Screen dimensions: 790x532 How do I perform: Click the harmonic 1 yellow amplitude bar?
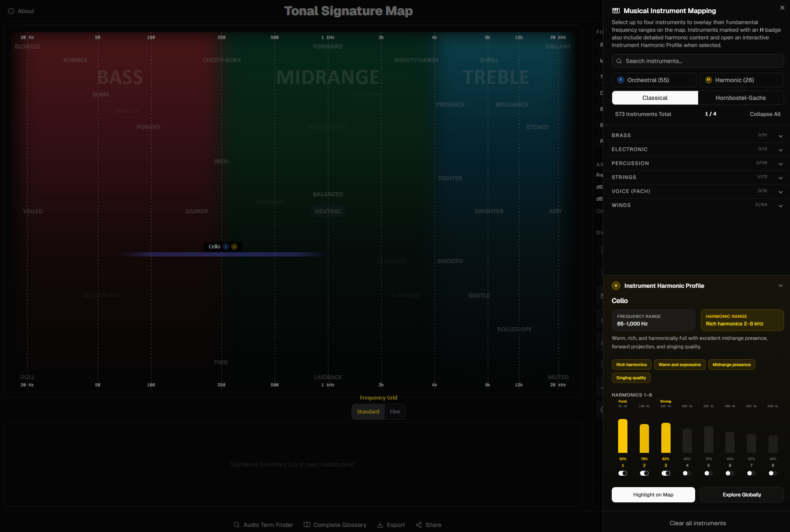tap(623, 436)
